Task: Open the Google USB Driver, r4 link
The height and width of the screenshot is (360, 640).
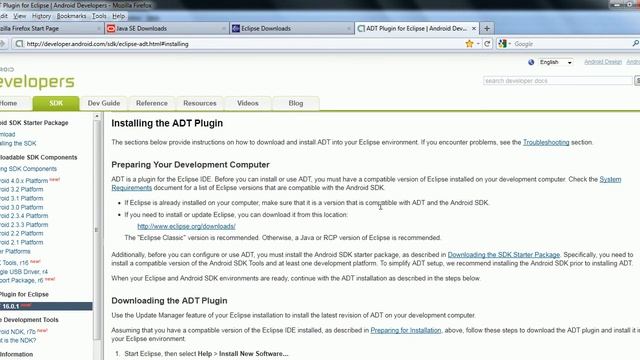Action: pos(24,272)
